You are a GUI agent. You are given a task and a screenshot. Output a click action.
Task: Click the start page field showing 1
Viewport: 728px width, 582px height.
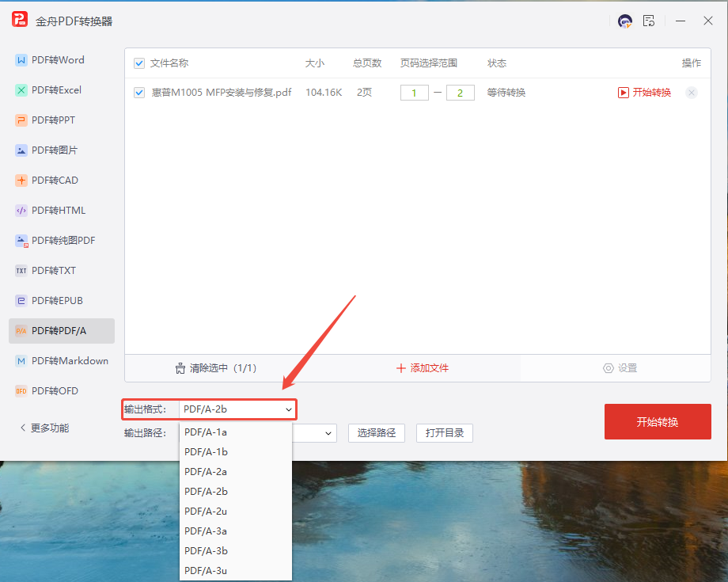click(414, 93)
